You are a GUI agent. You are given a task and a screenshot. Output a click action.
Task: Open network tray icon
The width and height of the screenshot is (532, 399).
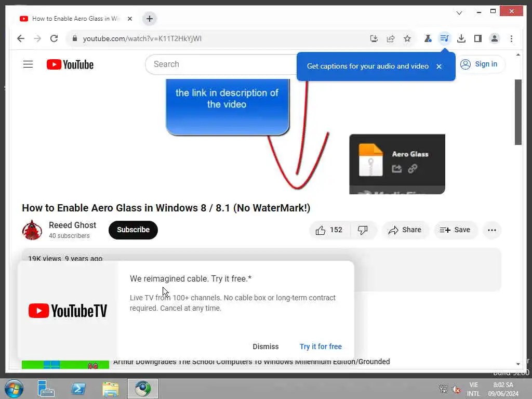pos(444,389)
